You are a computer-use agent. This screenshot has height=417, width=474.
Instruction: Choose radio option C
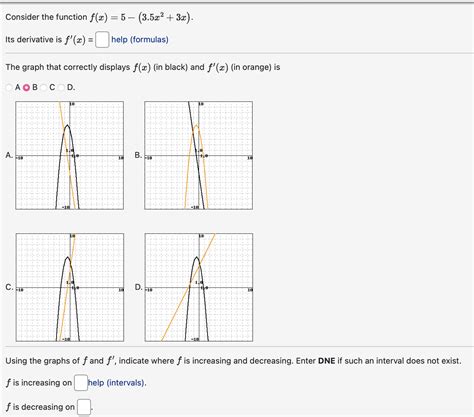pyautogui.click(x=44, y=87)
